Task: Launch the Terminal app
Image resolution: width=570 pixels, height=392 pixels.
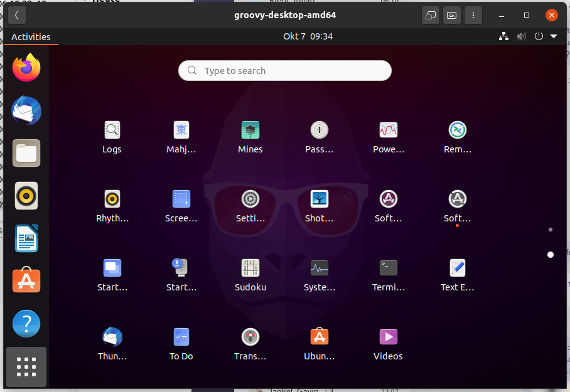Action: click(x=388, y=275)
